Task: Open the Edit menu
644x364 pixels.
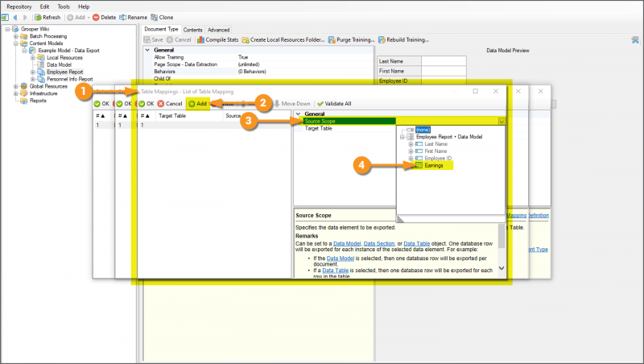Action: pyautogui.click(x=44, y=6)
